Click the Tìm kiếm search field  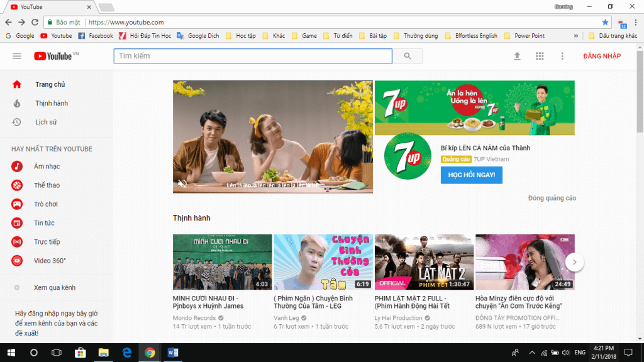coord(252,56)
